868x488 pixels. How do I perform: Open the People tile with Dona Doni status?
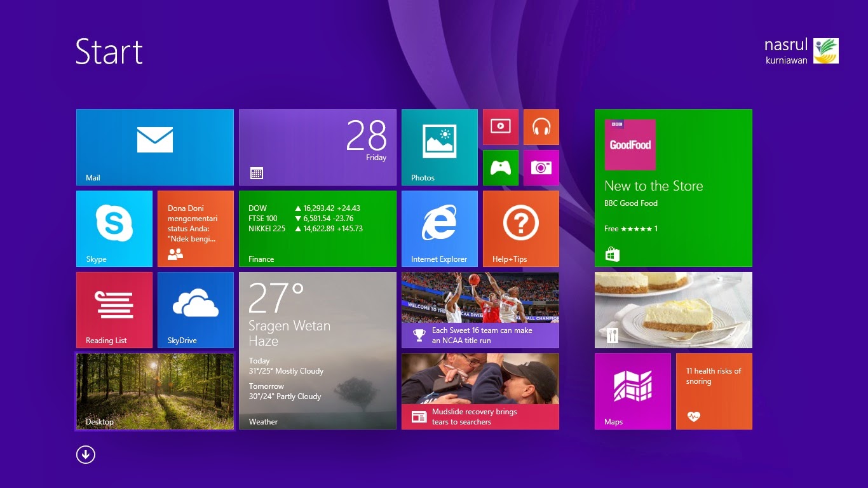196,229
